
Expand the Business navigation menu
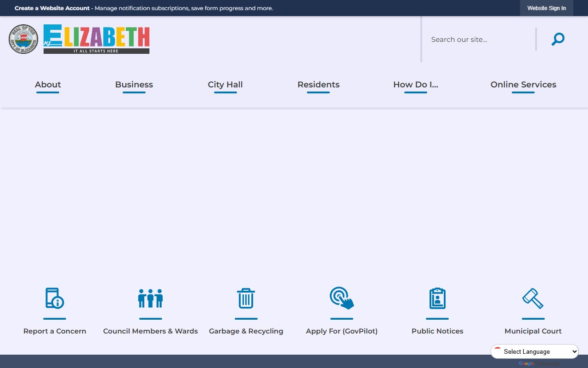134,85
